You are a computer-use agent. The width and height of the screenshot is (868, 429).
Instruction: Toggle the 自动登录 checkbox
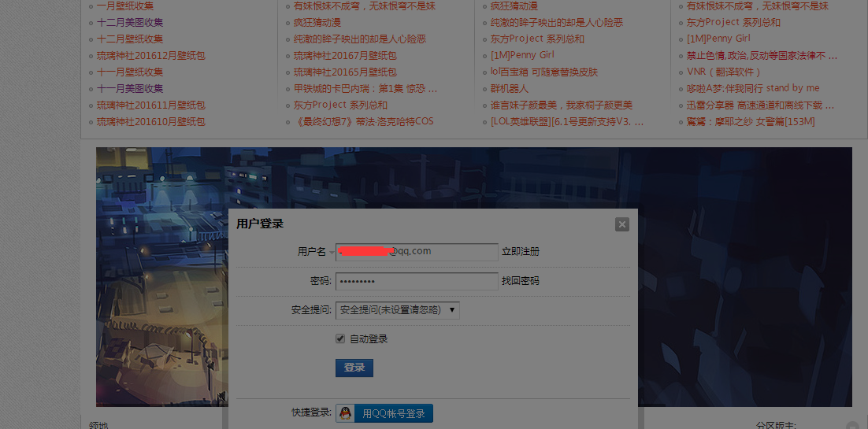point(340,338)
